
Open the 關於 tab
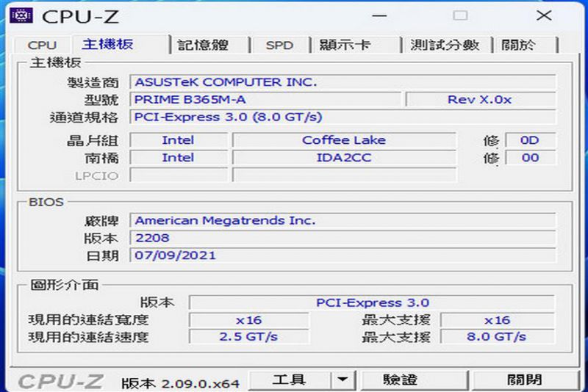tap(519, 46)
